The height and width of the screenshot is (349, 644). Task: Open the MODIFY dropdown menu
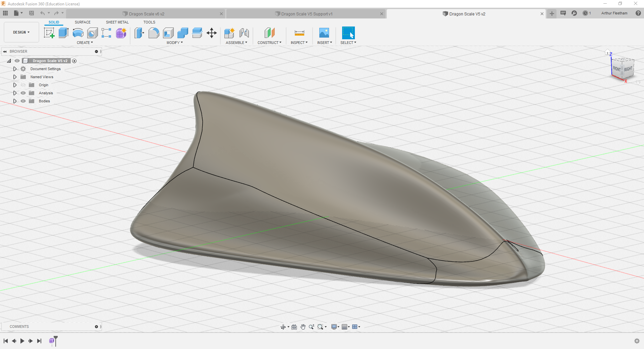(x=175, y=43)
